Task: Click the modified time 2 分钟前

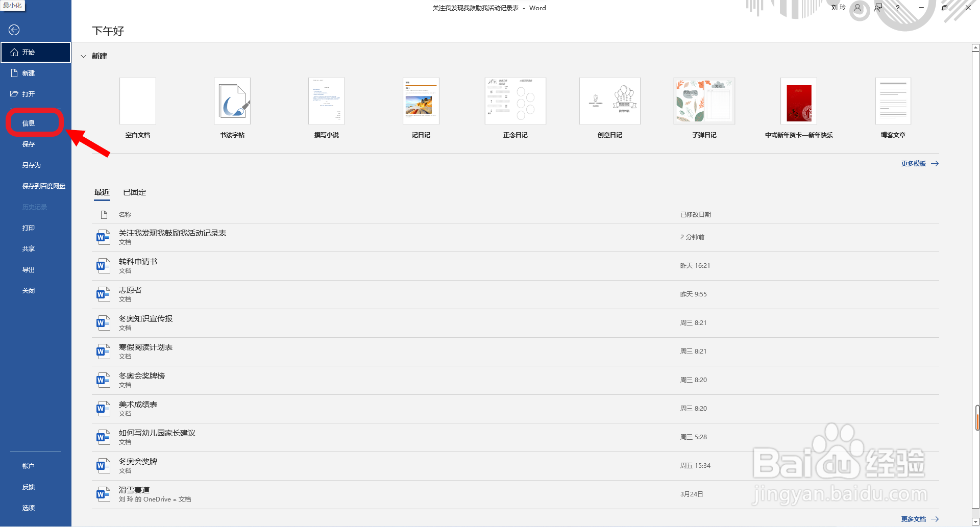Action: [x=692, y=237]
